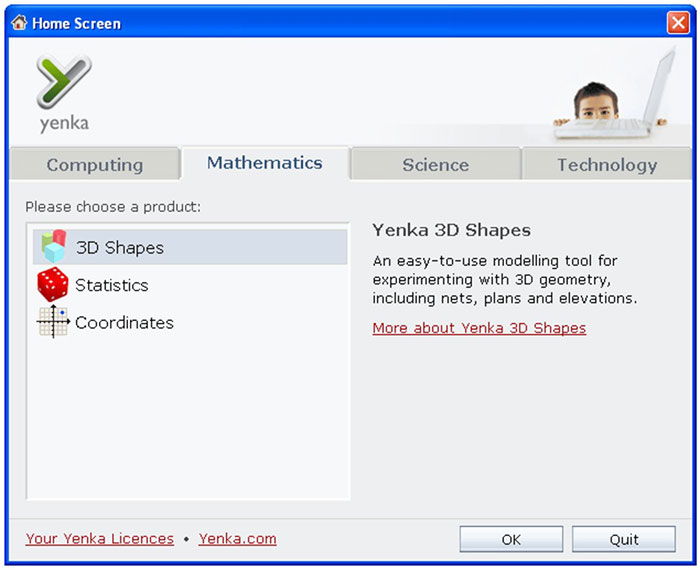The height and width of the screenshot is (570, 700).
Task: Click the Yenka 3D Shapes heading text
Action: (451, 230)
